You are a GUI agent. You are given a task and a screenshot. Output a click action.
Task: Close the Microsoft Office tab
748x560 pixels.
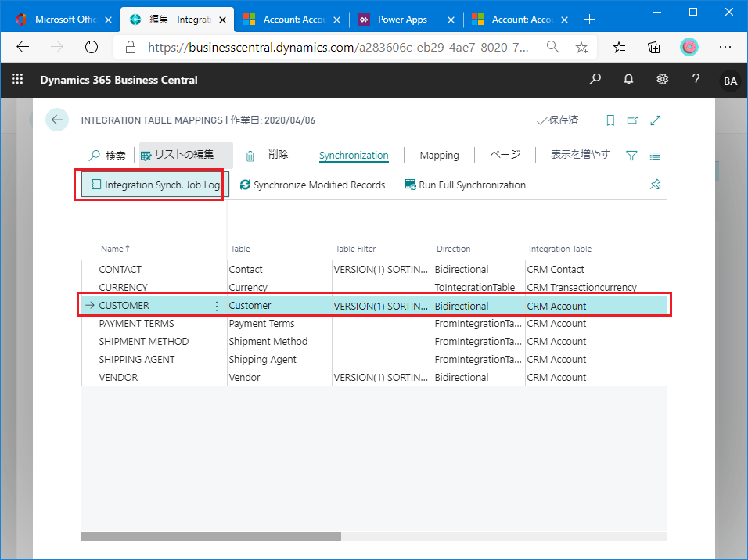(108, 20)
